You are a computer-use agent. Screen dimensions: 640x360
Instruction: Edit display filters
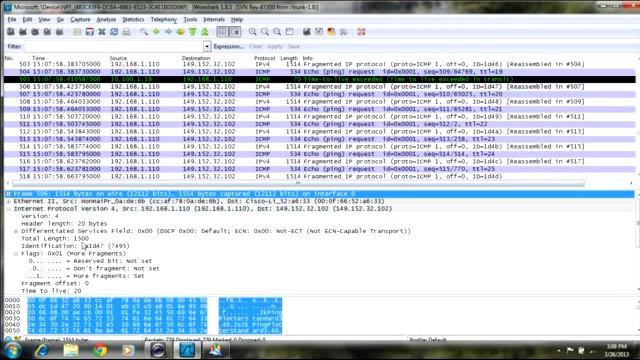(319, 32)
